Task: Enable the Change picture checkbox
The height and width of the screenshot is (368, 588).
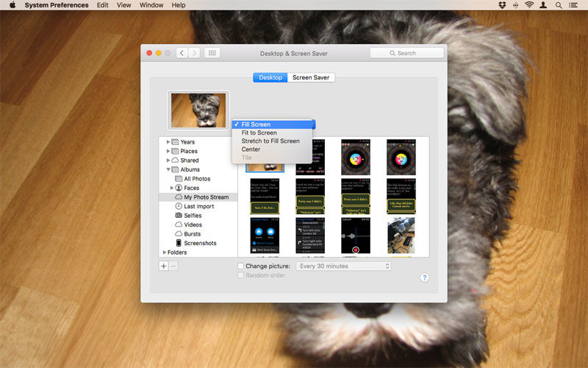Action: point(241,266)
